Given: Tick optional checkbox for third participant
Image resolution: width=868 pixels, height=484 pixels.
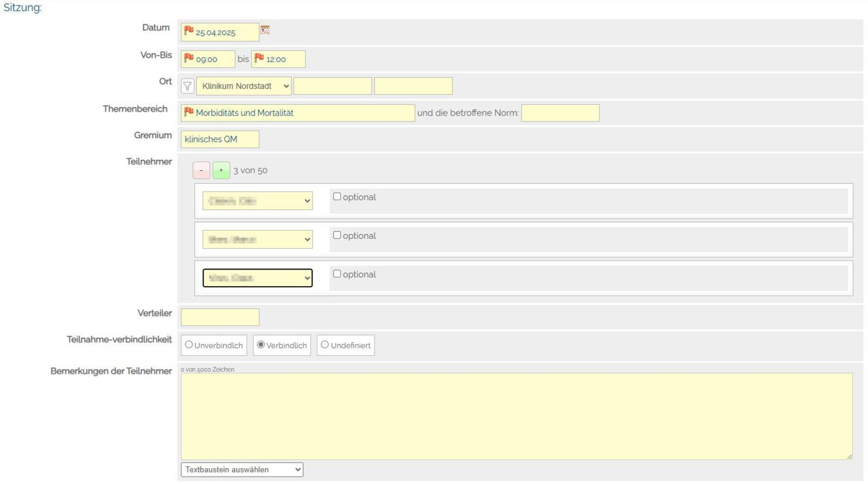Looking at the screenshot, I should 337,274.
